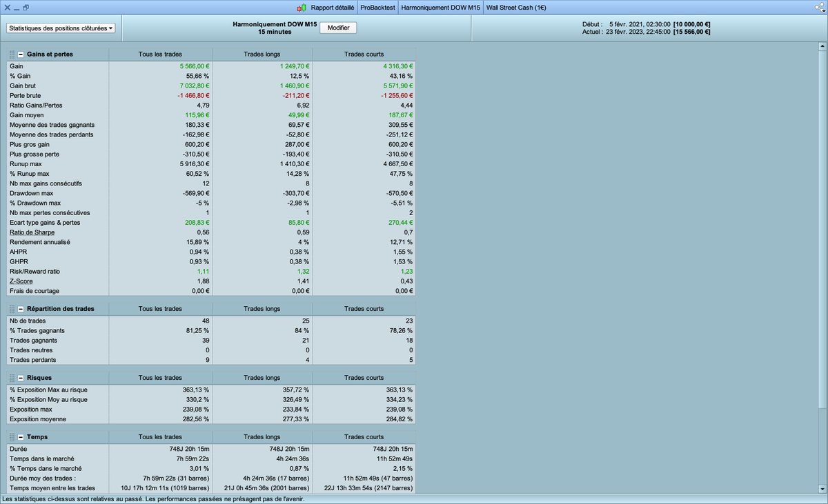Screen dimensions: 828x504
Task: Select the gross gain value 7 032,80 €
Action: 195,85
